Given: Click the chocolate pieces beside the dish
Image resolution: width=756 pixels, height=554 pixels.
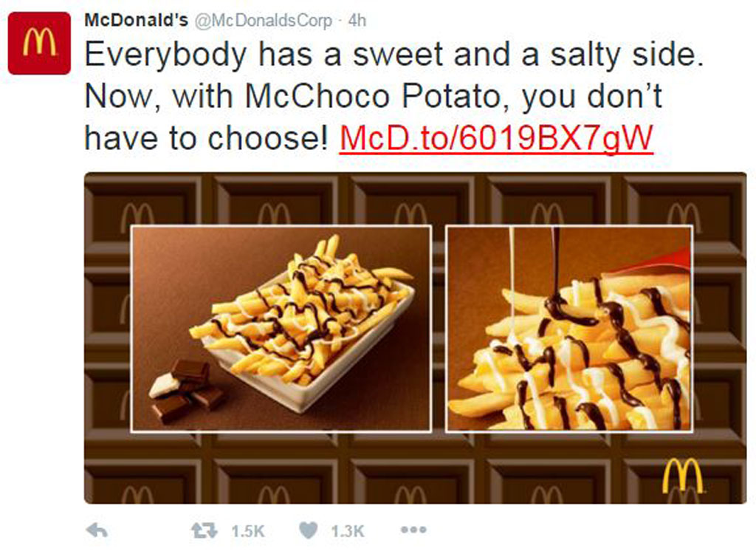Looking at the screenshot, I should coord(187,390).
